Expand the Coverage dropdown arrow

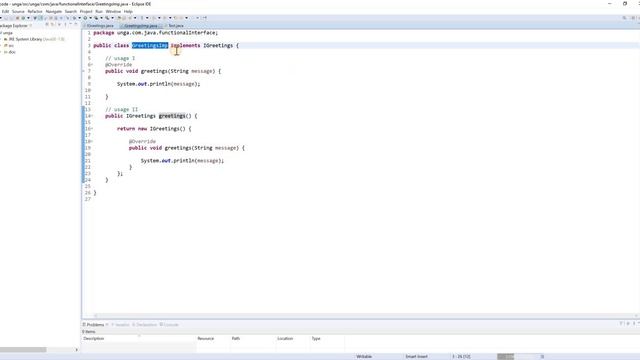point(101,18)
